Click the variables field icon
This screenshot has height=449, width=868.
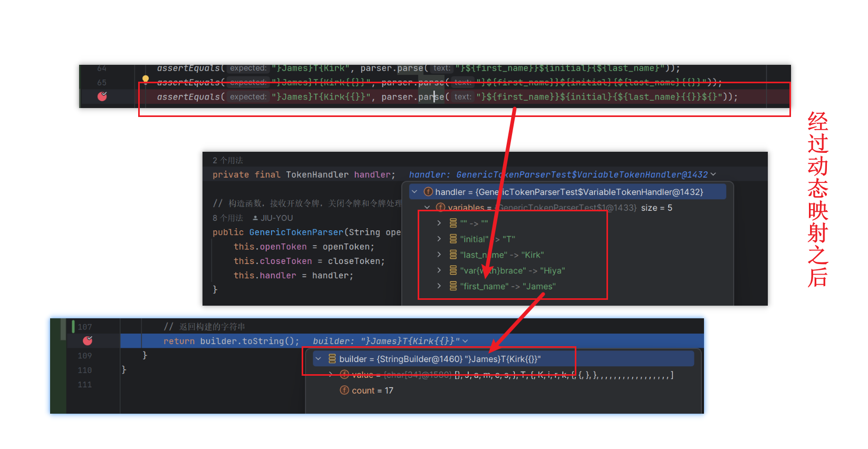(441, 208)
